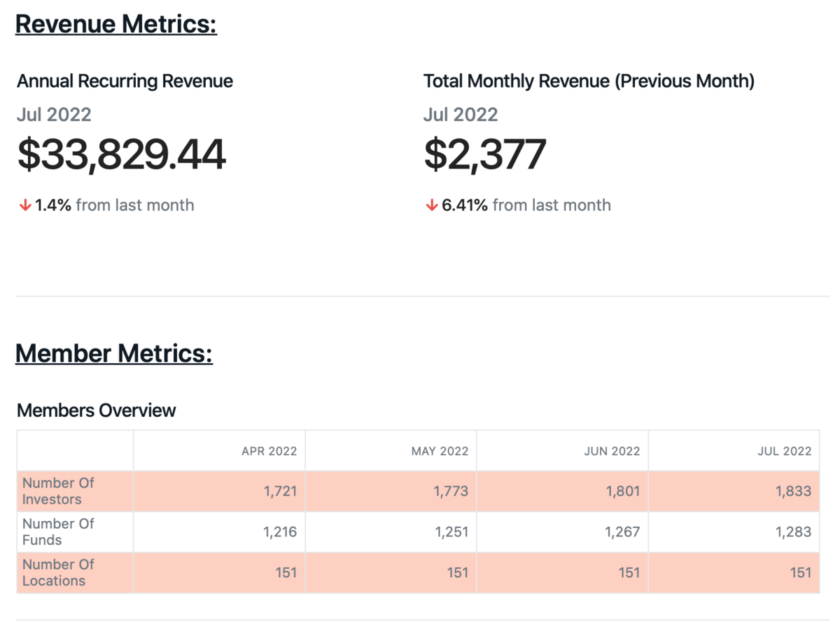
Task: Click the 1,267 funds cell
Action: click(623, 532)
